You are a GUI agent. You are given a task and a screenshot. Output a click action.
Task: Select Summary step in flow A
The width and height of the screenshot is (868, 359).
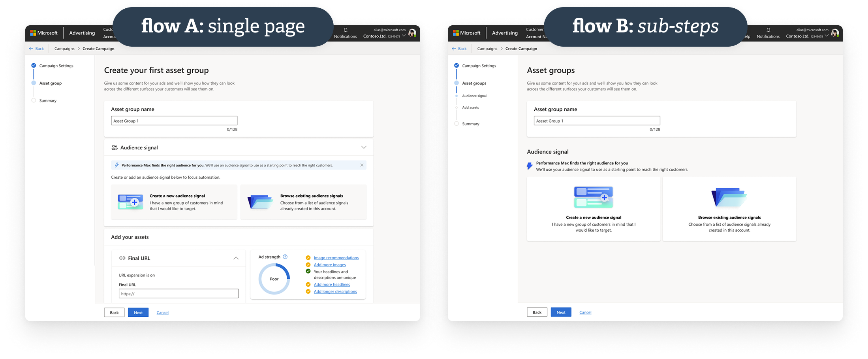tap(48, 100)
